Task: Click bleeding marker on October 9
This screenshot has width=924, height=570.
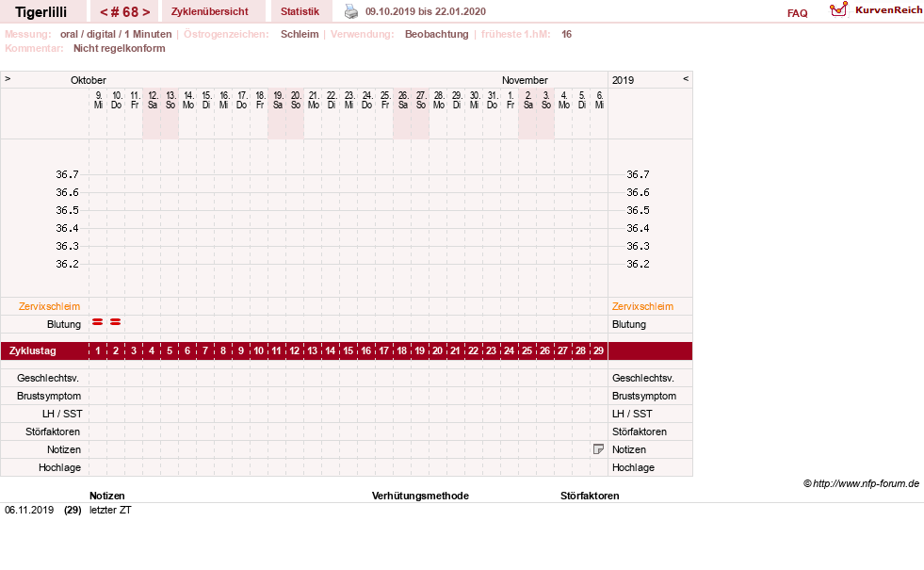Action: pyautogui.click(x=98, y=322)
